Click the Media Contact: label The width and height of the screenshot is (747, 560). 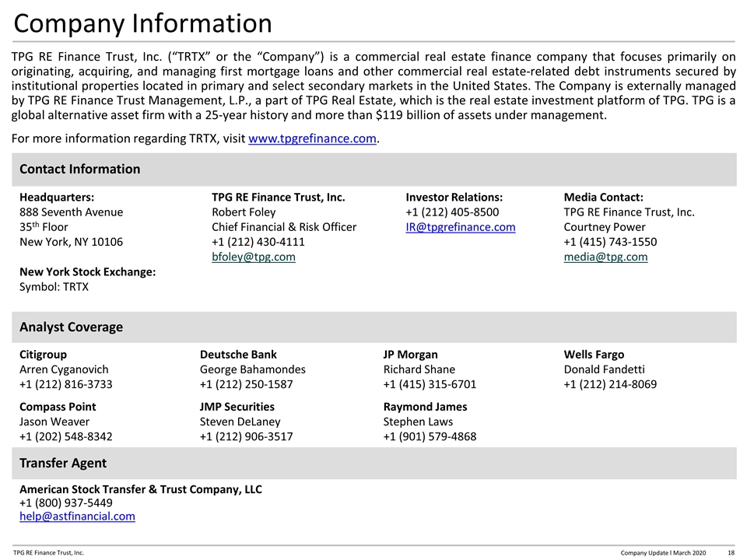[603, 197]
